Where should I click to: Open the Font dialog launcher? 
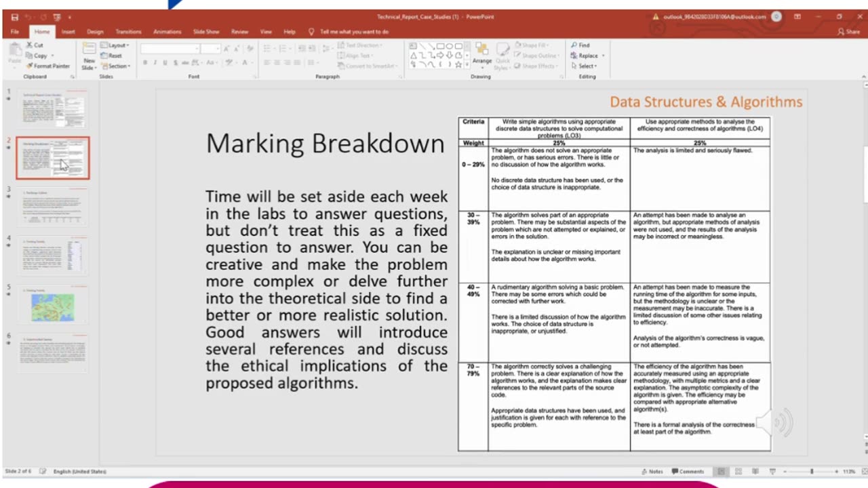tap(254, 77)
